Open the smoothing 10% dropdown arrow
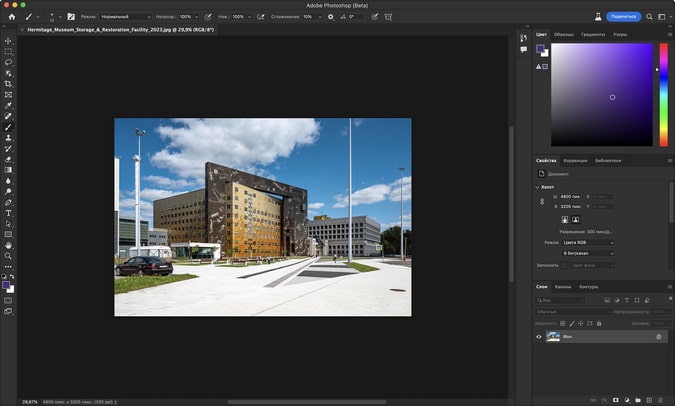 320,17
